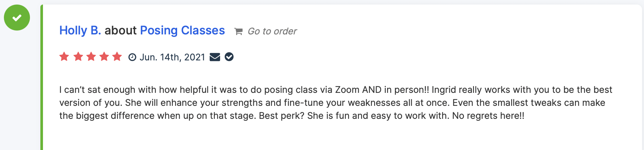Viewport: 644px width, 150px height.
Task: Click the green approved checkmark circle
Action: tap(17, 18)
